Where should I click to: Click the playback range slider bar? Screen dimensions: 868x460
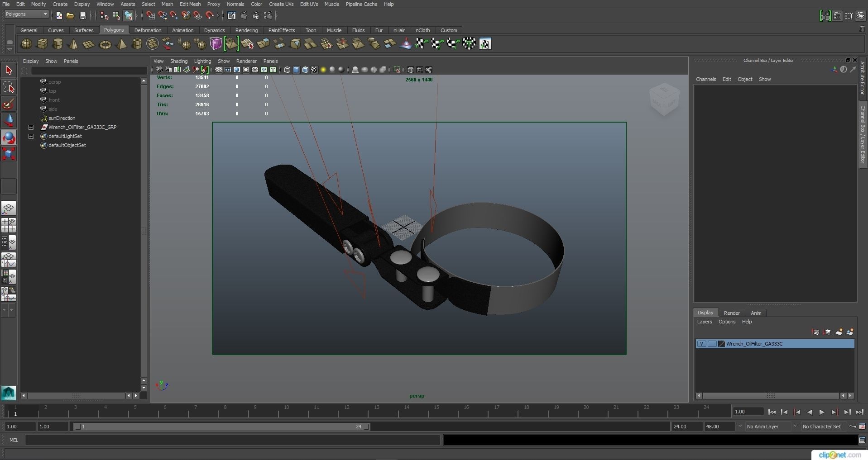222,427
